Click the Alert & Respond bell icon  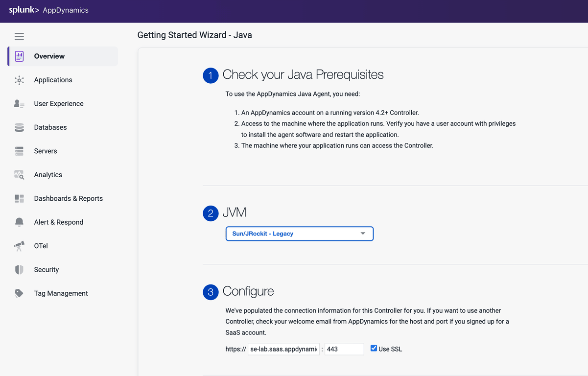click(19, 222)
